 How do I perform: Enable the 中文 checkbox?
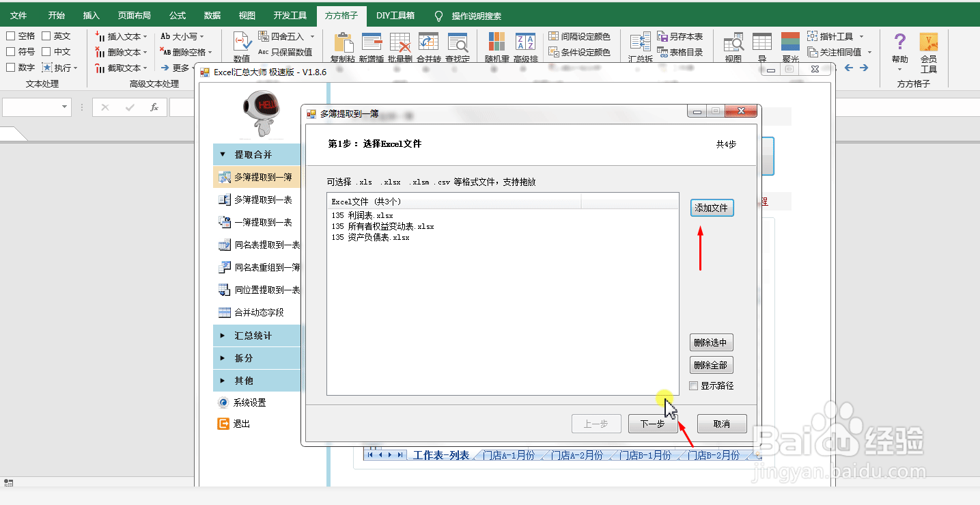(46, 52)
